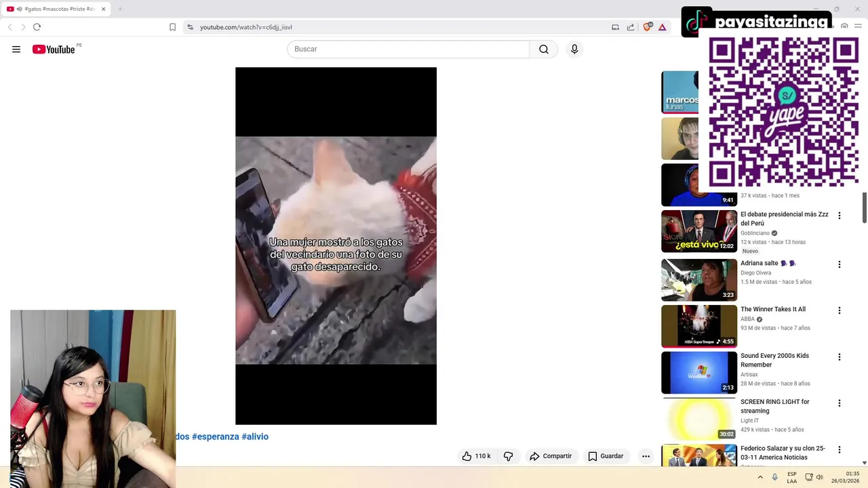Reload the page in browser
The image size is (868, 488).
(37, 27)
